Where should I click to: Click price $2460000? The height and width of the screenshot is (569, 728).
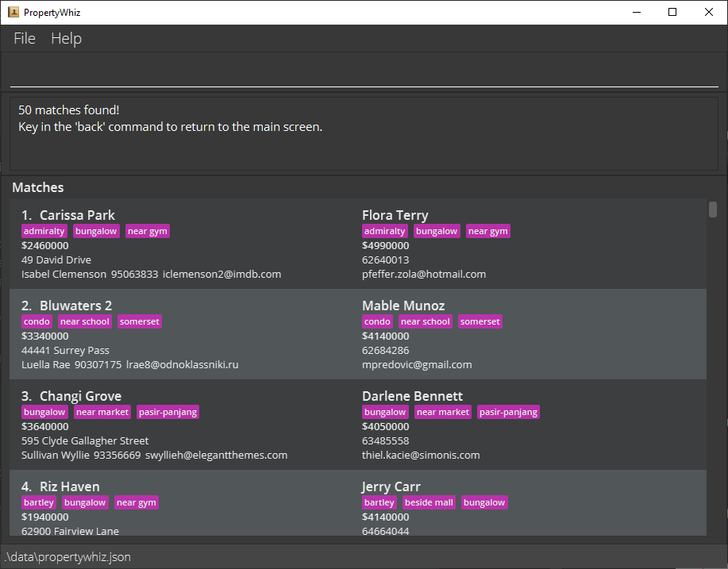(45, 245)
